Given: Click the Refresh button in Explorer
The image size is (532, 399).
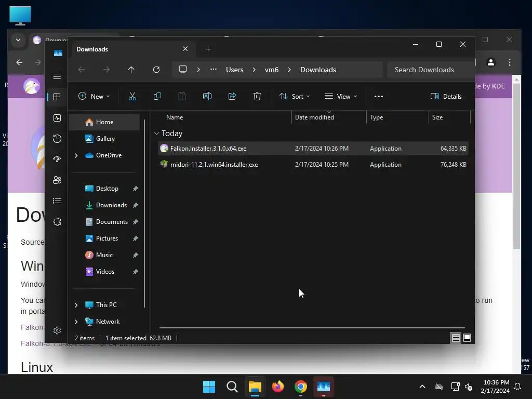Looking at the screenshot, I should click(156, 70).
